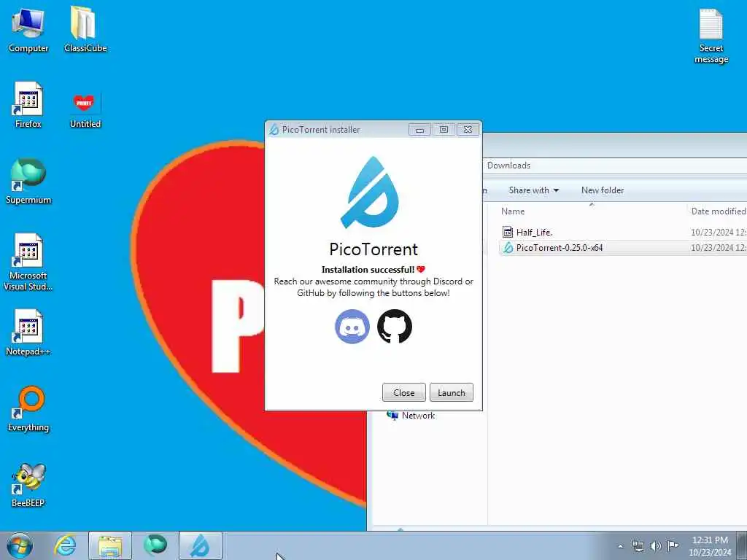Sort by Date modified column header
This screenshot has width=747, height=560.
(x=718, y=211)
